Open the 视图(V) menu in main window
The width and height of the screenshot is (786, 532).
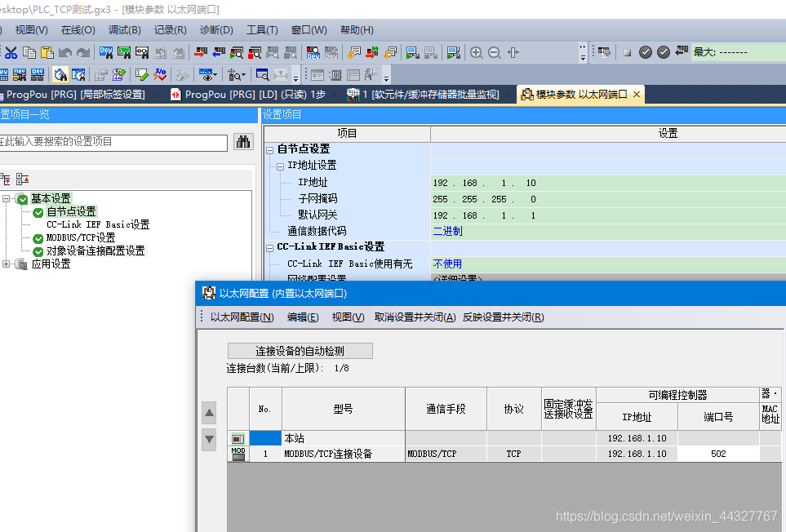[31, 30]
